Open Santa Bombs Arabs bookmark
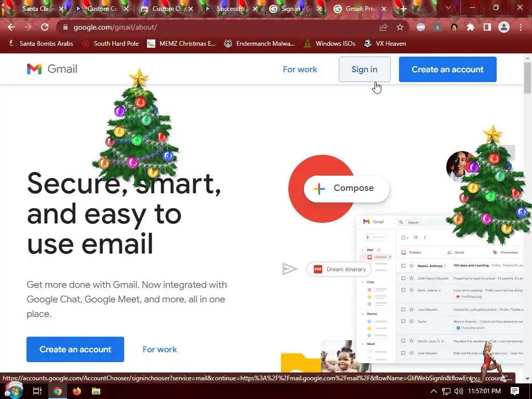The height and width of the screenshot is (399, 532). 41,44
